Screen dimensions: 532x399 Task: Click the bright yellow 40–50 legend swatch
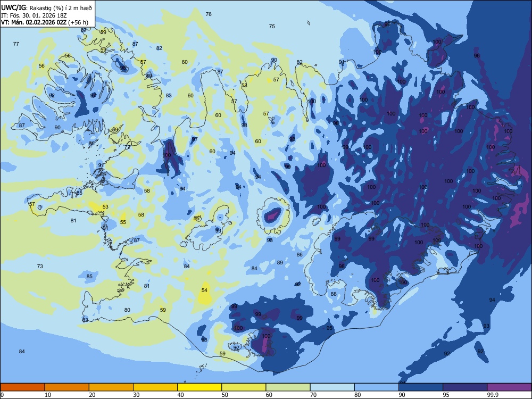click(199, 387)
